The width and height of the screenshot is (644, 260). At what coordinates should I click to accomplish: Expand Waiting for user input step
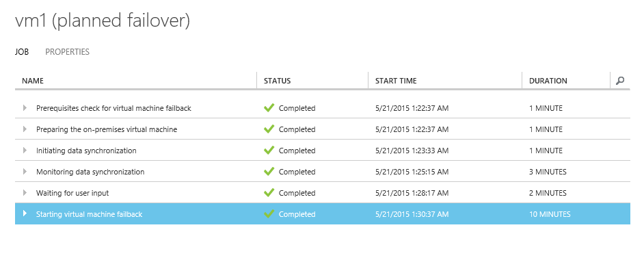point(25,193)
